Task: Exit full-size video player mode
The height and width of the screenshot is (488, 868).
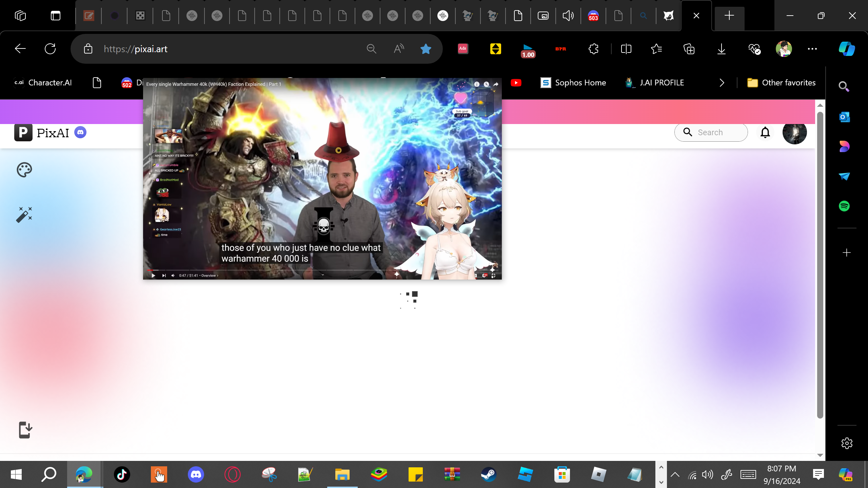Action: (494, 276)
